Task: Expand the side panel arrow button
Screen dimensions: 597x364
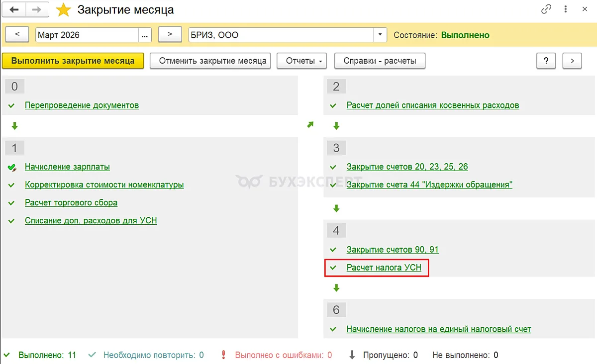Action: 572,61
